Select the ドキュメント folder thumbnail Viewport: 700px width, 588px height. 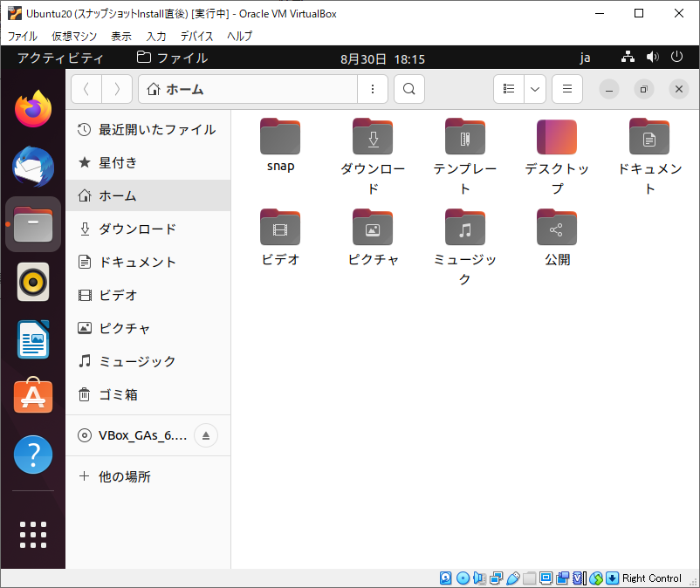coord(649,136)
